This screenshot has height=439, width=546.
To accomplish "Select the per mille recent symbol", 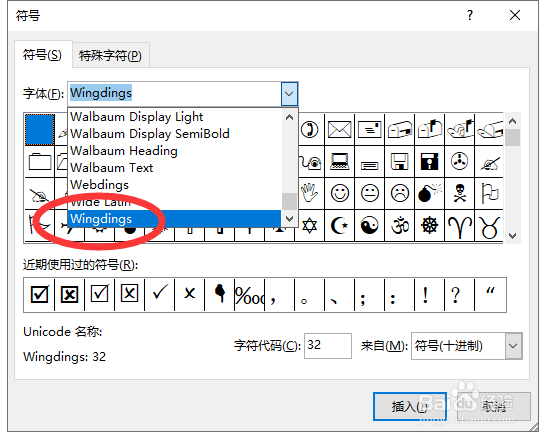I will click(249, 295).
